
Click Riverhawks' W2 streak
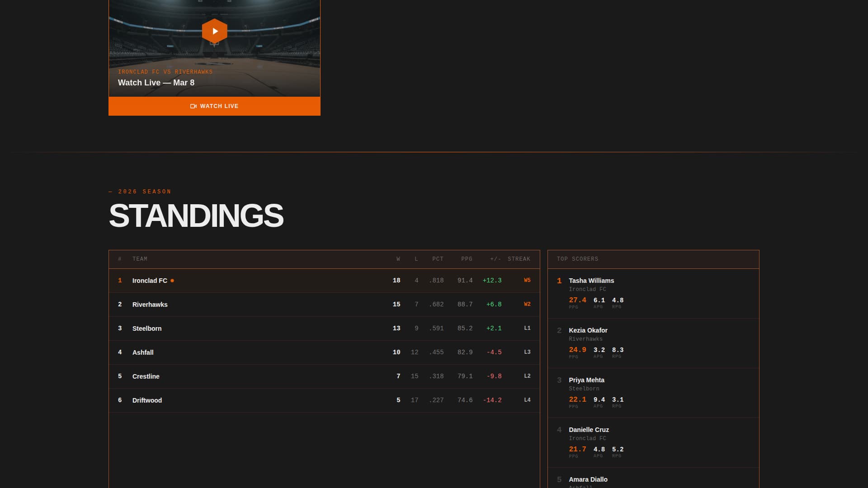(x=527, y=305)
